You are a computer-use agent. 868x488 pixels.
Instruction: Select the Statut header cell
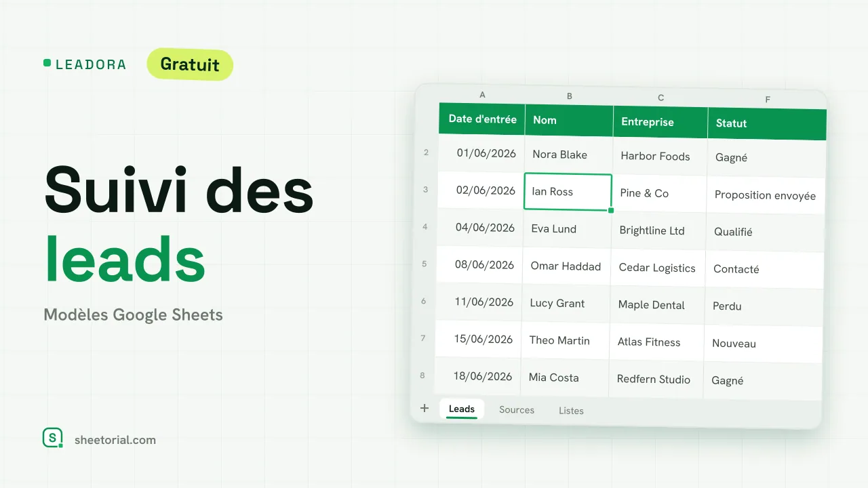pos(767,124)
